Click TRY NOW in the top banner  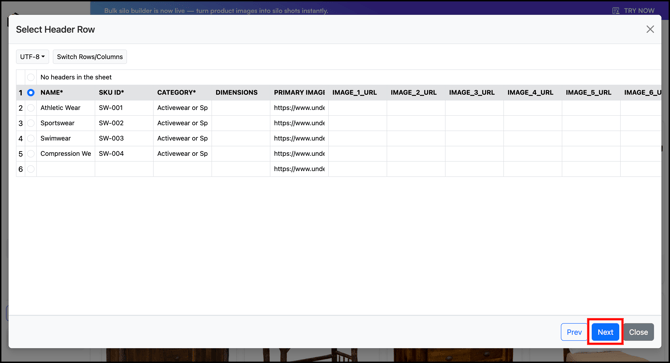coord(639,10)
